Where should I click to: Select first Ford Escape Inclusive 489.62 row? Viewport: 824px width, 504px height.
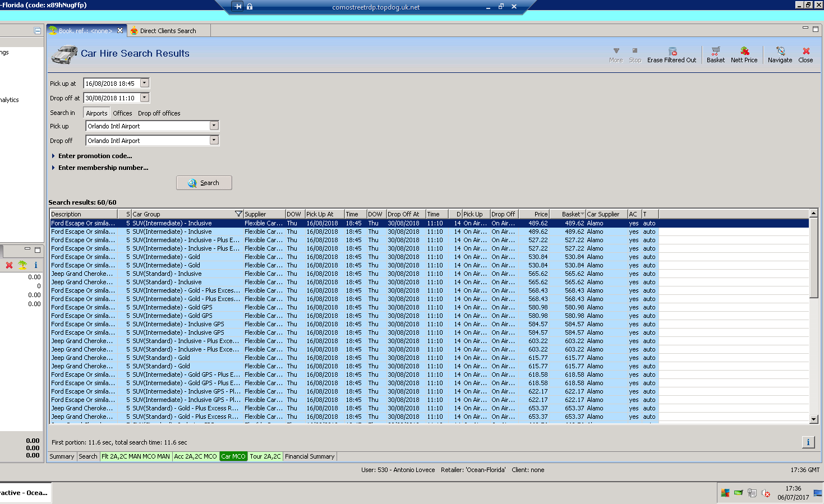[429, 223]
